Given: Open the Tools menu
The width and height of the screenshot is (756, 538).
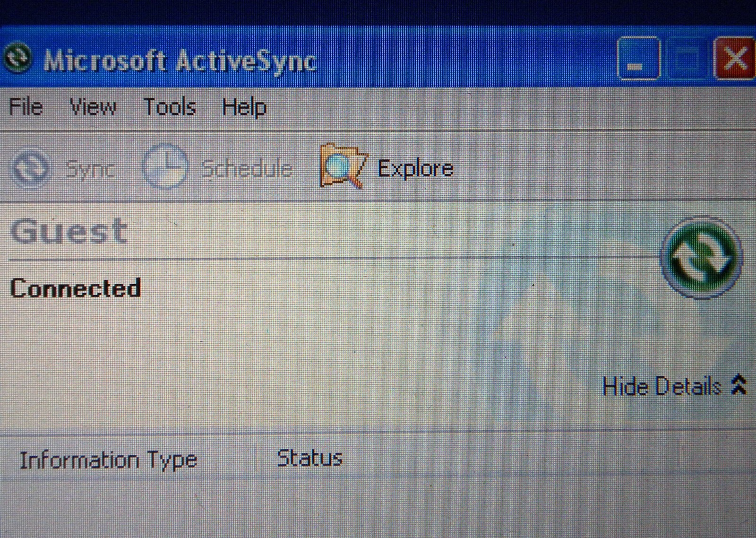Looking at the screenshot, I should pos(170,107).
